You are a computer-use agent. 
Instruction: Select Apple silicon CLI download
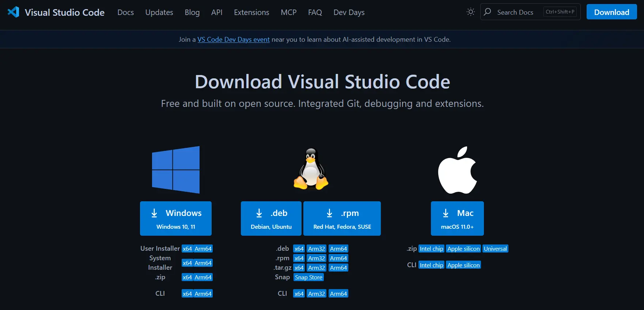click(x=463, y=265)
